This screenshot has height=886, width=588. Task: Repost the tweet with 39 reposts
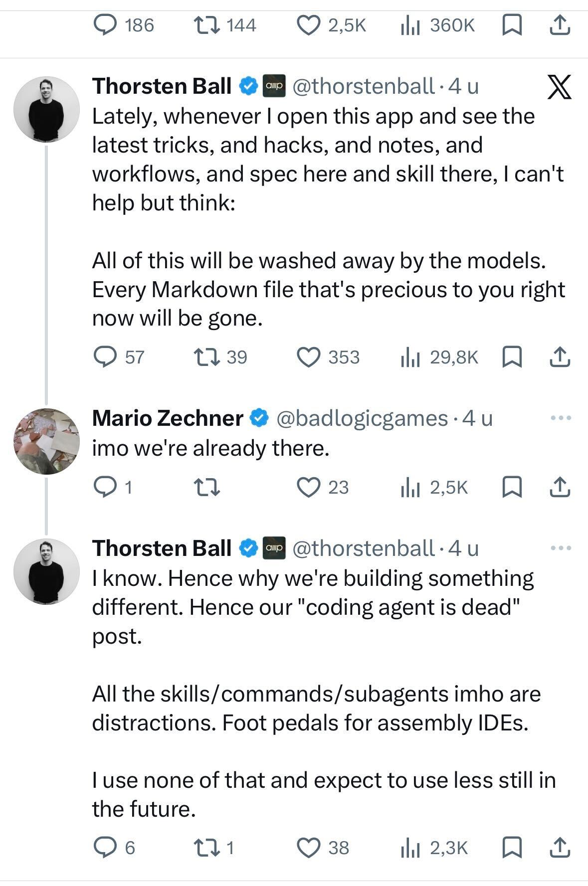[x=206, y=357]
